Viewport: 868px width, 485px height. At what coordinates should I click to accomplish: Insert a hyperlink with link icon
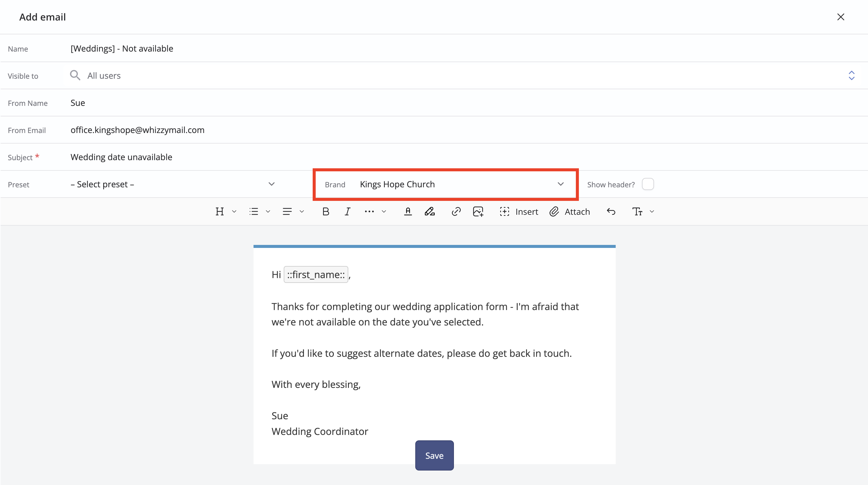[456, 211]
